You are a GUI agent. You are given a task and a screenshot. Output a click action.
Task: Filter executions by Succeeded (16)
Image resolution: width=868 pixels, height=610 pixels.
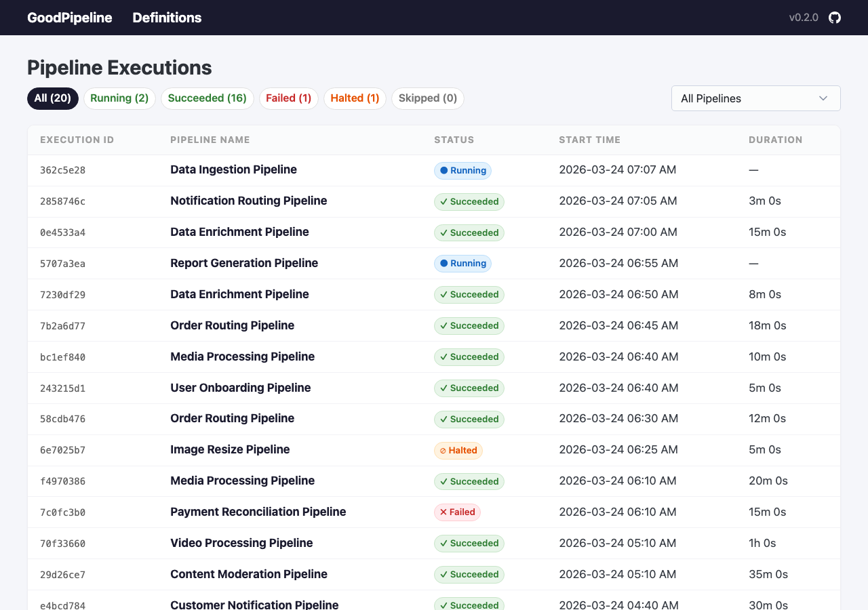click(x=207, y=98)
